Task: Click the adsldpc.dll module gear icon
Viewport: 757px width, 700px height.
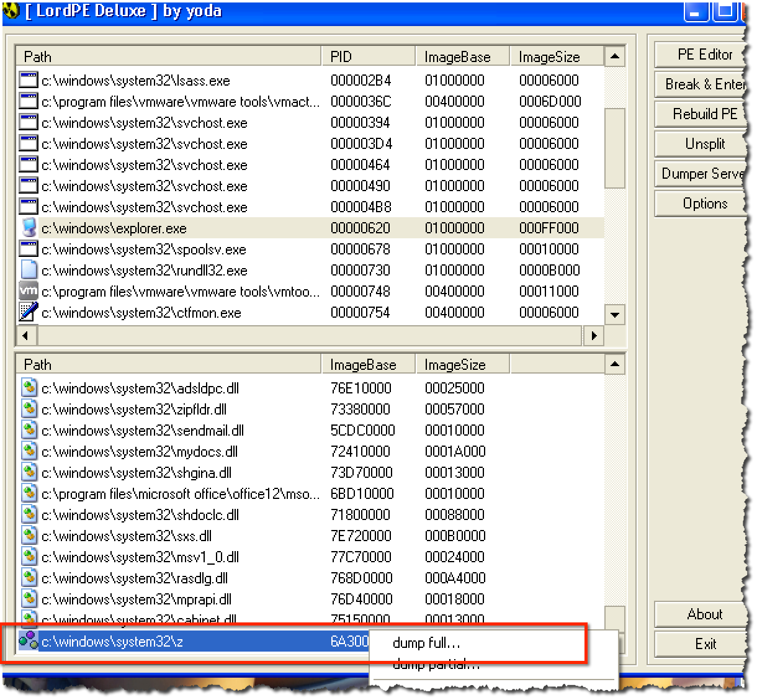Action: tap(27, 388)
